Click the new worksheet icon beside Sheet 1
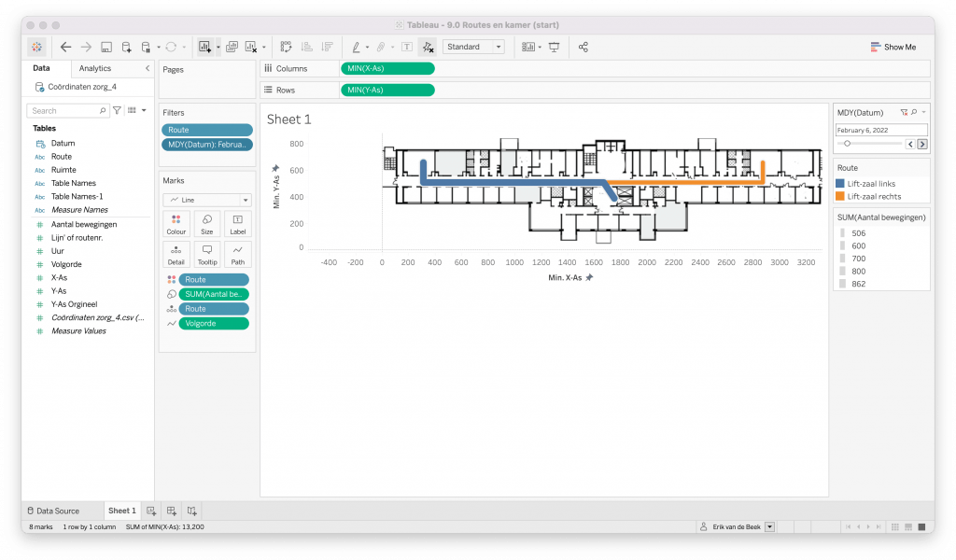The width and height of the screenshot is (956, 560). tap(151, 511)
